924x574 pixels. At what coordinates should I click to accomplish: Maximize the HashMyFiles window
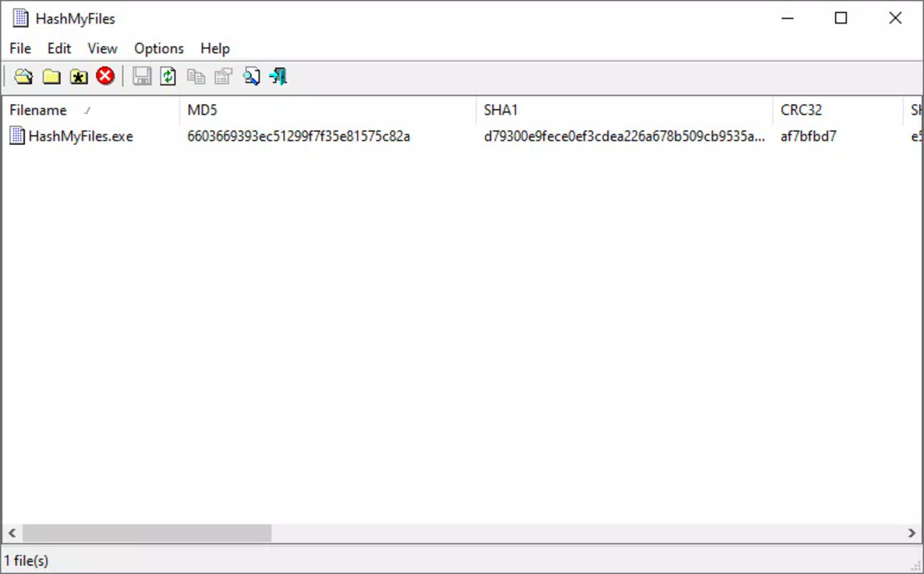pos(841,19)
